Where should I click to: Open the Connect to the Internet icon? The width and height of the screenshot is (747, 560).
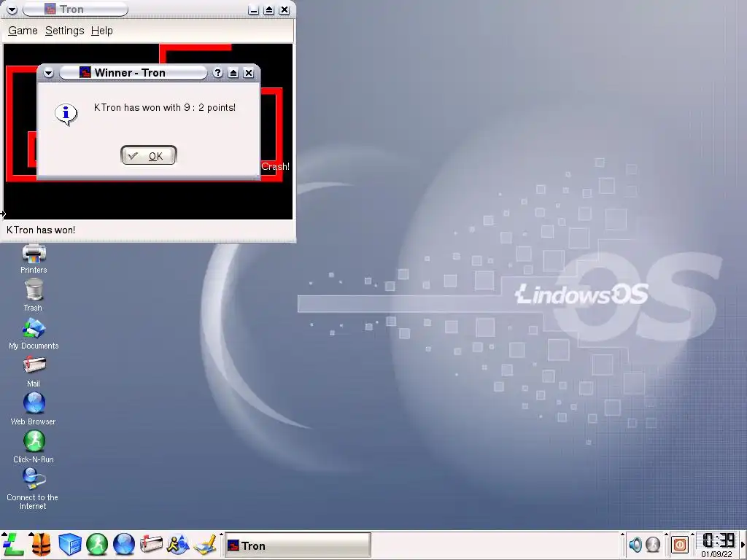(33, 489)
